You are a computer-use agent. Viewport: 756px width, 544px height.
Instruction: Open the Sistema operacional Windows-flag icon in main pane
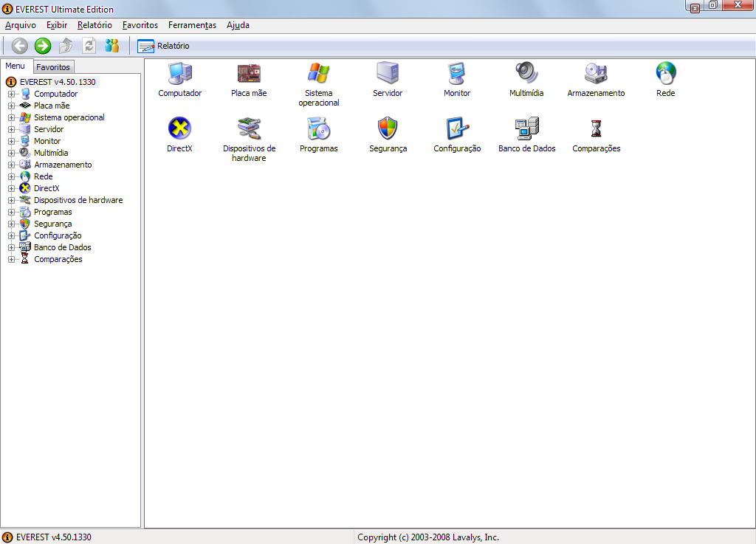[319, 74]
